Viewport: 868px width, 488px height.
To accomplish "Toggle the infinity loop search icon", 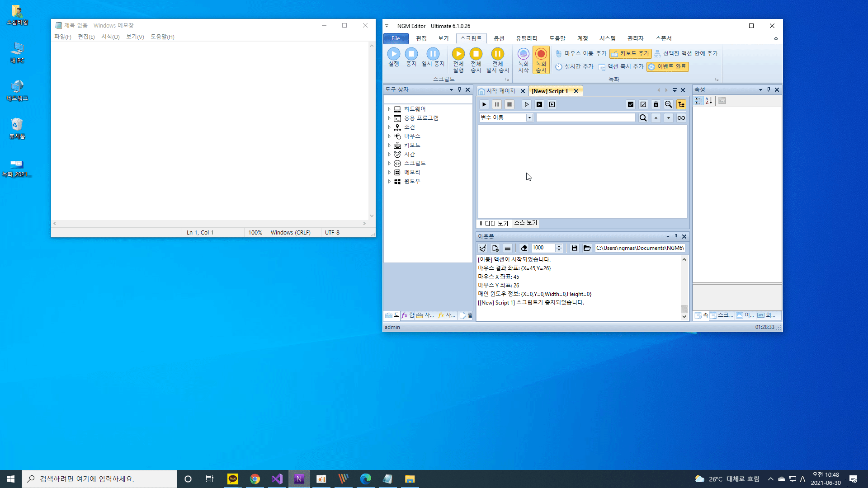I will [x=681, y=118].
